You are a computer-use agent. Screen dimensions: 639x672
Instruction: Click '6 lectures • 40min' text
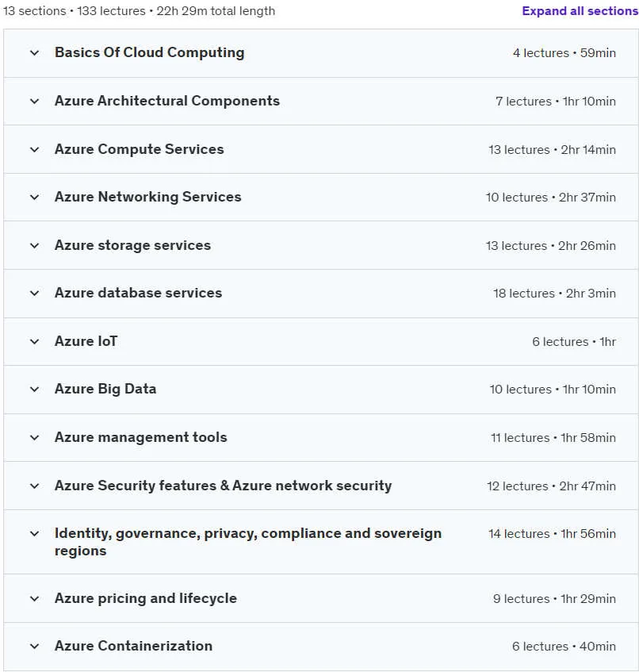[x=564, y=647]
